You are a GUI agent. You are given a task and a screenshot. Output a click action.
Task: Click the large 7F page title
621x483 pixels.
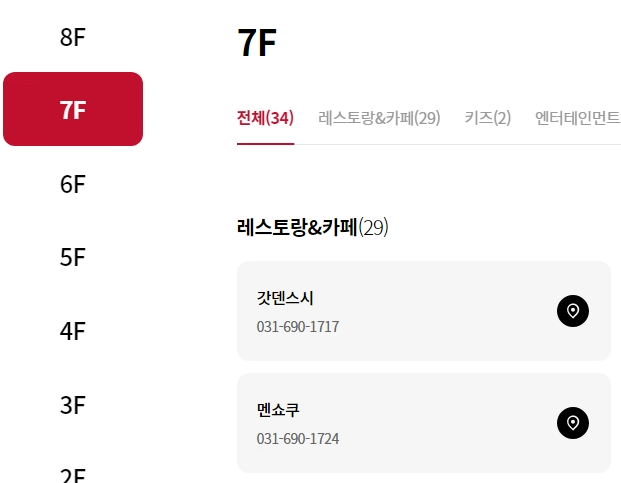click(257, 43)
